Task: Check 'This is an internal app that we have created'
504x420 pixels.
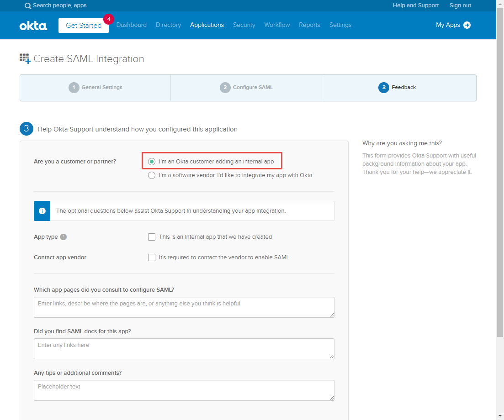Action: click(151, 236)
